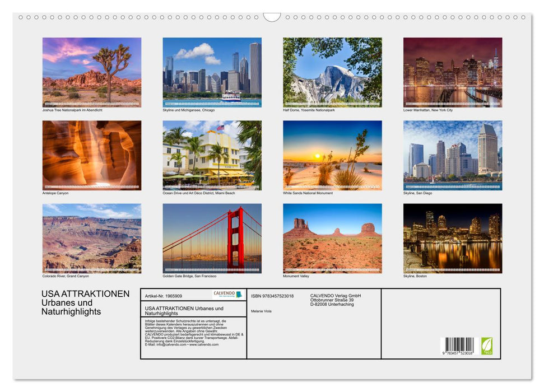The height and width of the screenshot is (392, 544).
Task: Click the Skyline San Diego thumbnail
Action: [452, 155]
